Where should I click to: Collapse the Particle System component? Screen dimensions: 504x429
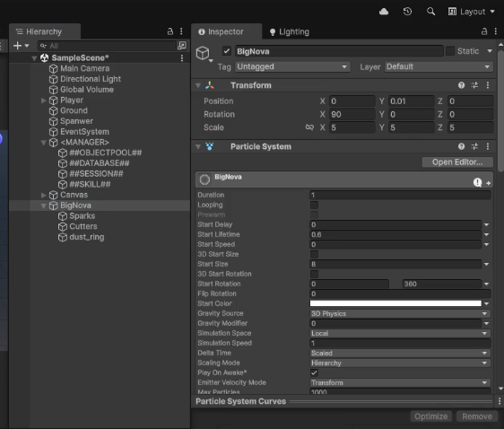coord(198,146)
